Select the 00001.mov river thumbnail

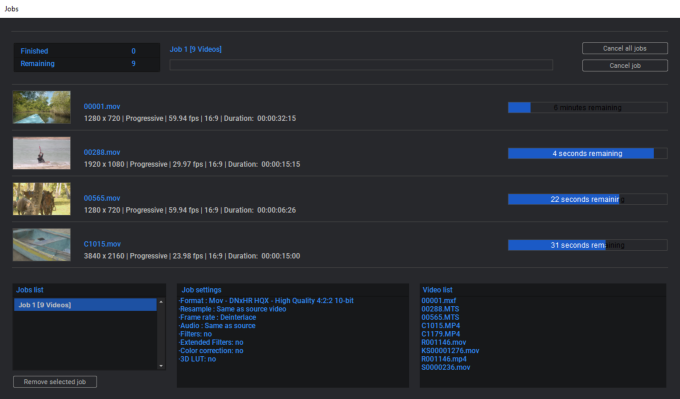42,107
